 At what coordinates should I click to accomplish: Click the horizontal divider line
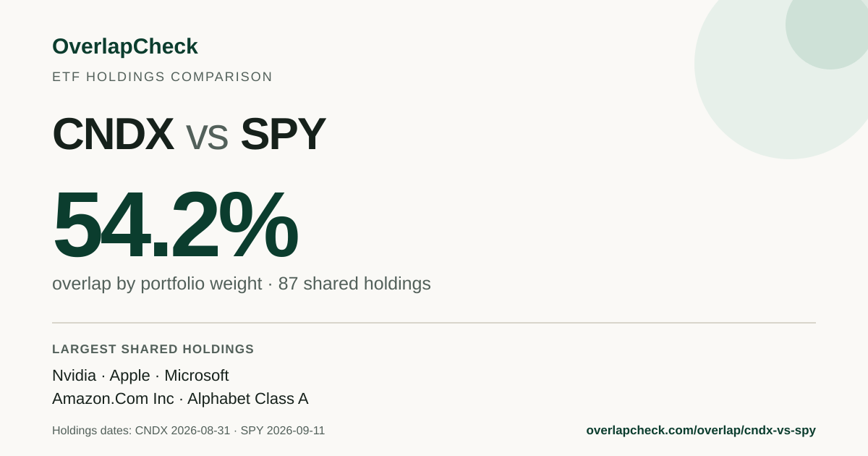pos(434,323)
